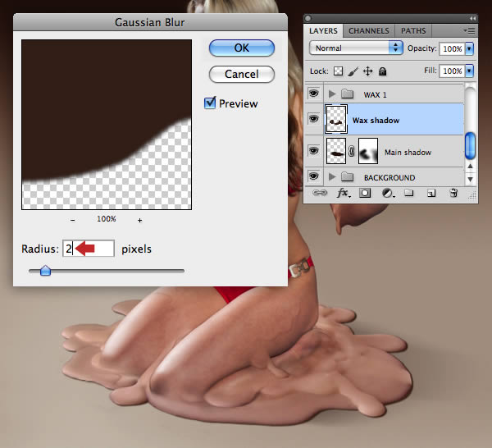Open the Opacity slider dropdown arrow
This screenshot has height=448, width=492.
469,48
